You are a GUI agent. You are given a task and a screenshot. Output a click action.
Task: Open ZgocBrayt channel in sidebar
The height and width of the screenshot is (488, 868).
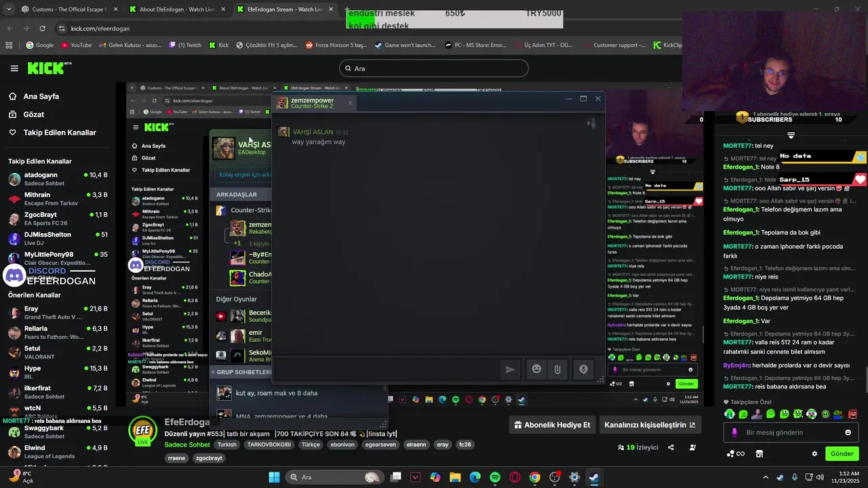[x=57, y=218]
